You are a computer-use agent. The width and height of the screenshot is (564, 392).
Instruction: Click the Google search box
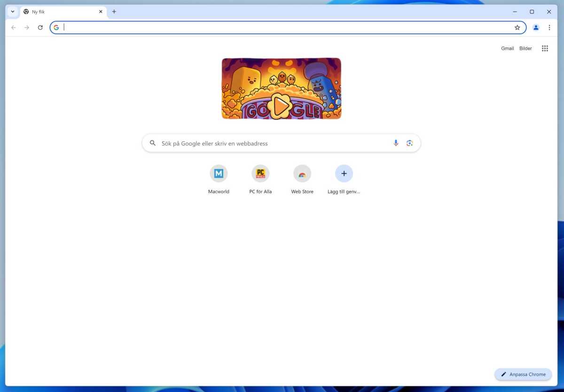tap(273, 143)
